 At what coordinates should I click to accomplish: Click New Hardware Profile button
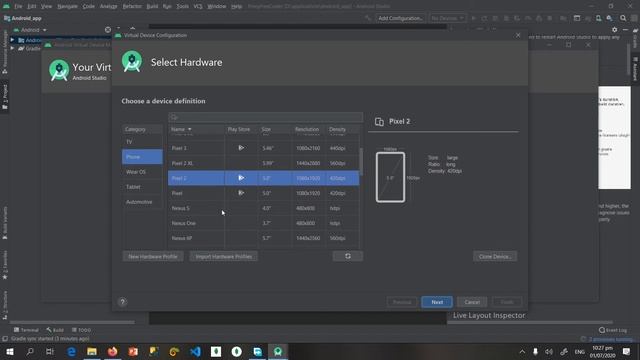(x=153, y=256)
